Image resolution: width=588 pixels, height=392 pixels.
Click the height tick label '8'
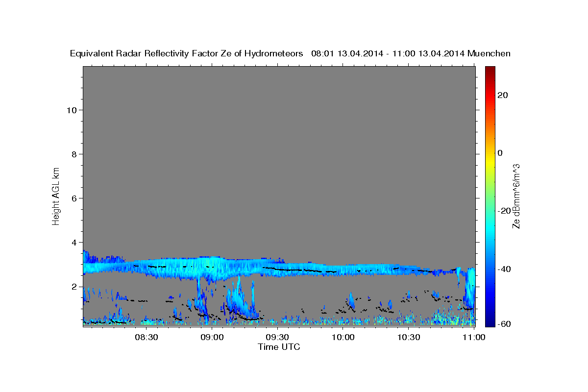coord(73,154)
